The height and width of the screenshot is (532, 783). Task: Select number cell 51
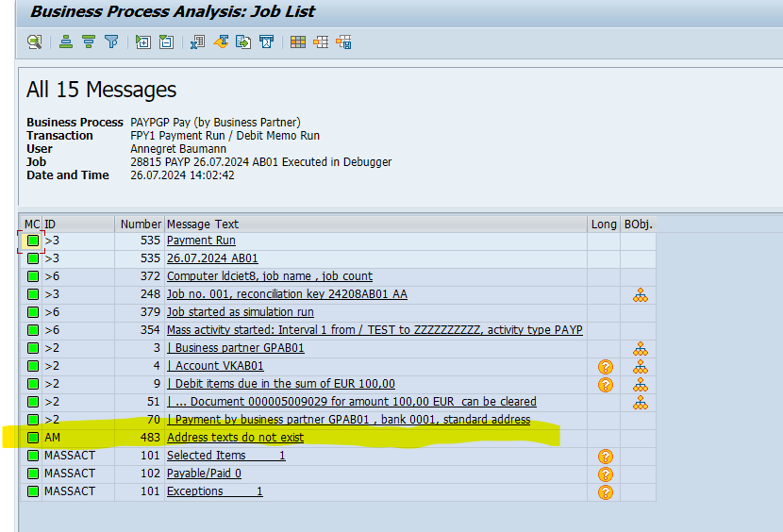pyautogui.click(x=141, y=402)
